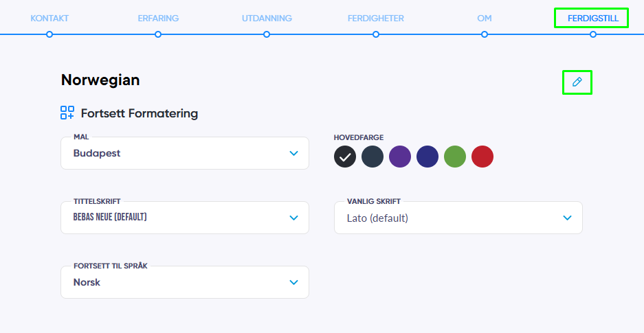Select the navy blue main color swatch
The width and height of the screenshot is (644, 333).
coord(428,157)
